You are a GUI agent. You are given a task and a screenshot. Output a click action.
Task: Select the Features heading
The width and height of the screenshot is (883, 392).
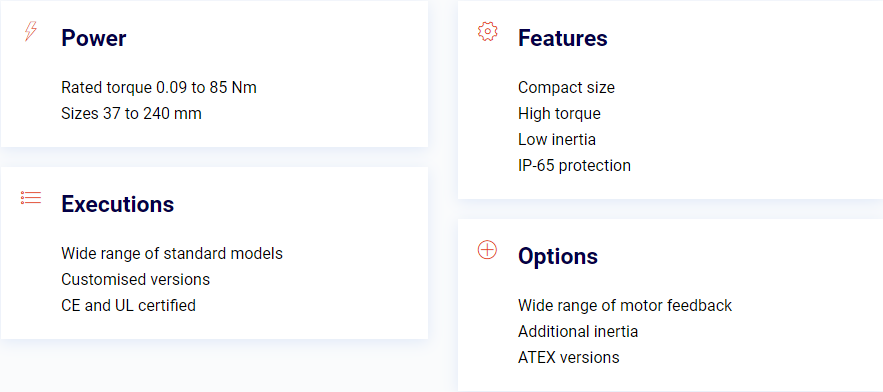563,38
